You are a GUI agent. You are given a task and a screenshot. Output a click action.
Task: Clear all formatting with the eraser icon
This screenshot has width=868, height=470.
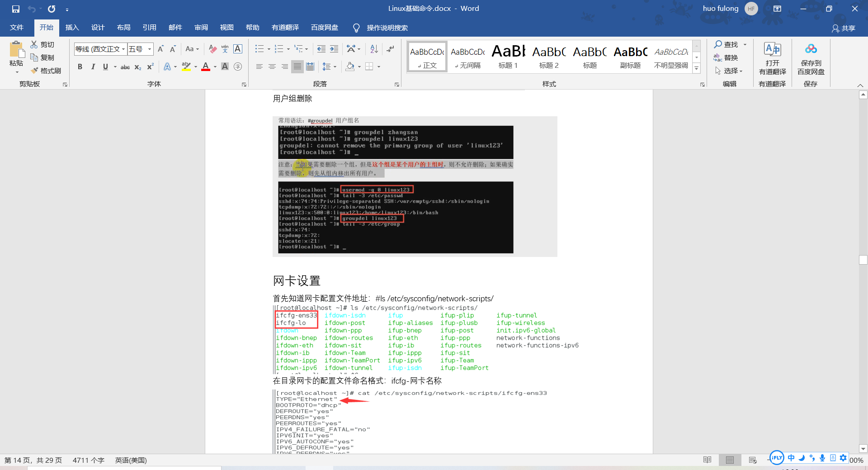click(x=212, y=49)
